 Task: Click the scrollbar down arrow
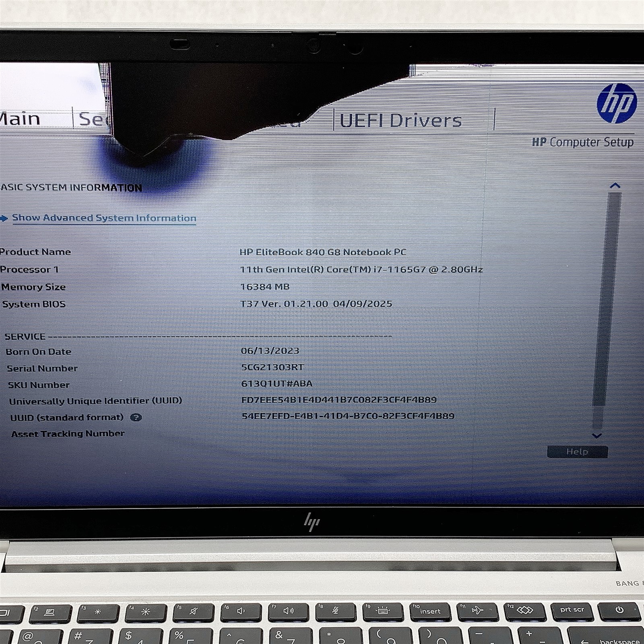tap(597, 436)
